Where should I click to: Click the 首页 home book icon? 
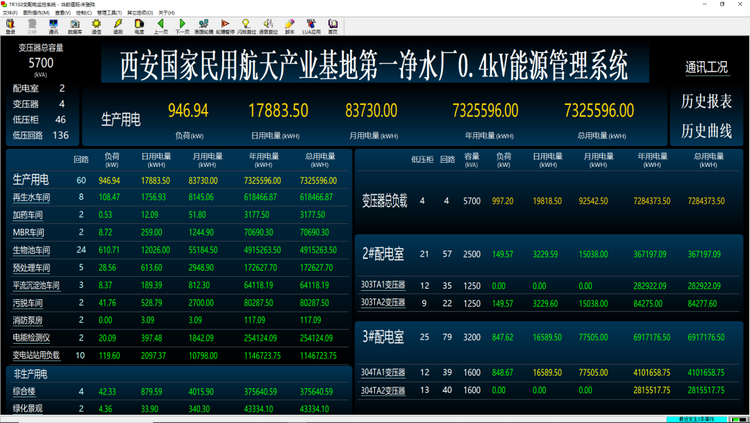(x=332, y=26)
